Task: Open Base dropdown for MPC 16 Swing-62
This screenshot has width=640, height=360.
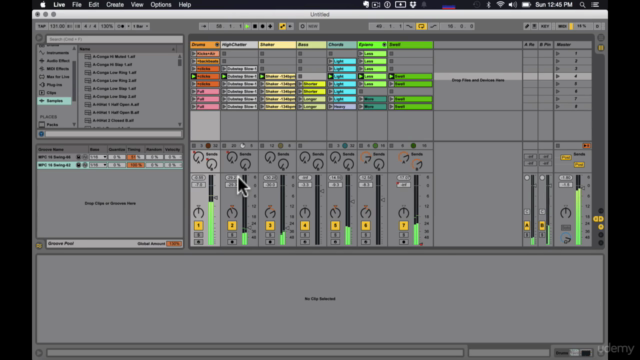Action: pos(98,165)
